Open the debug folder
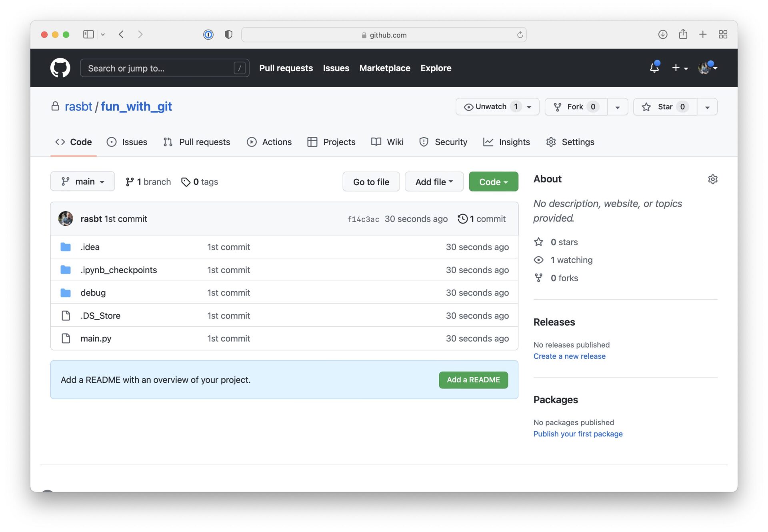768x532 pixels. [x=93, y=293]
